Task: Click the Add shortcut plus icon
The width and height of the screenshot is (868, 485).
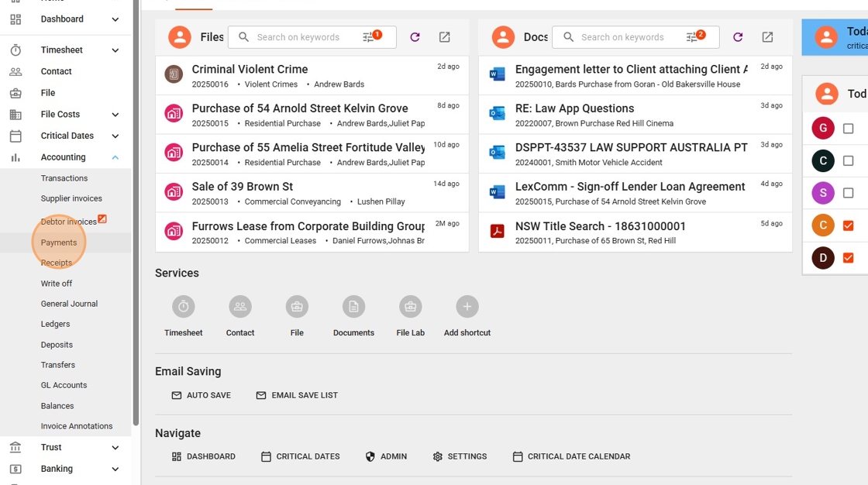Action: (x=467, y=307)
